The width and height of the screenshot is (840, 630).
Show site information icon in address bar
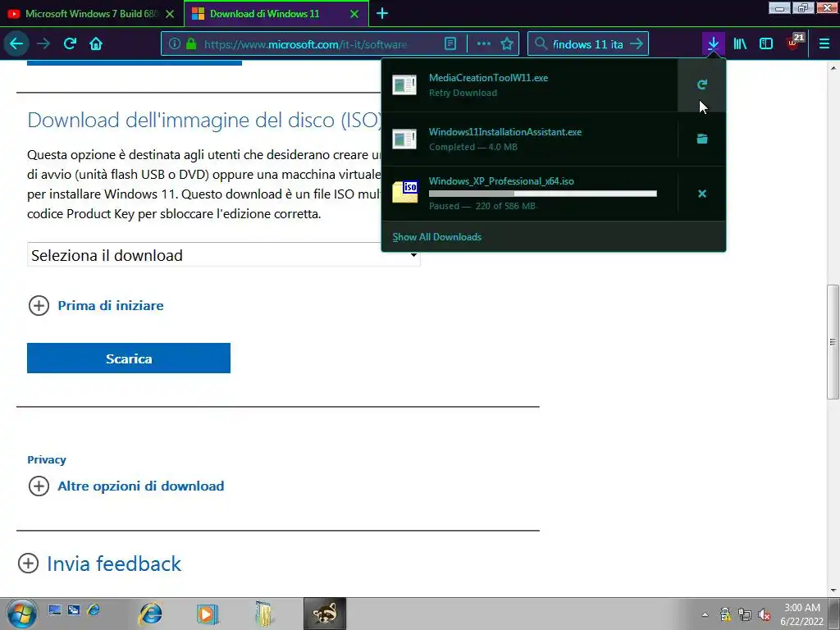[174, 44]
